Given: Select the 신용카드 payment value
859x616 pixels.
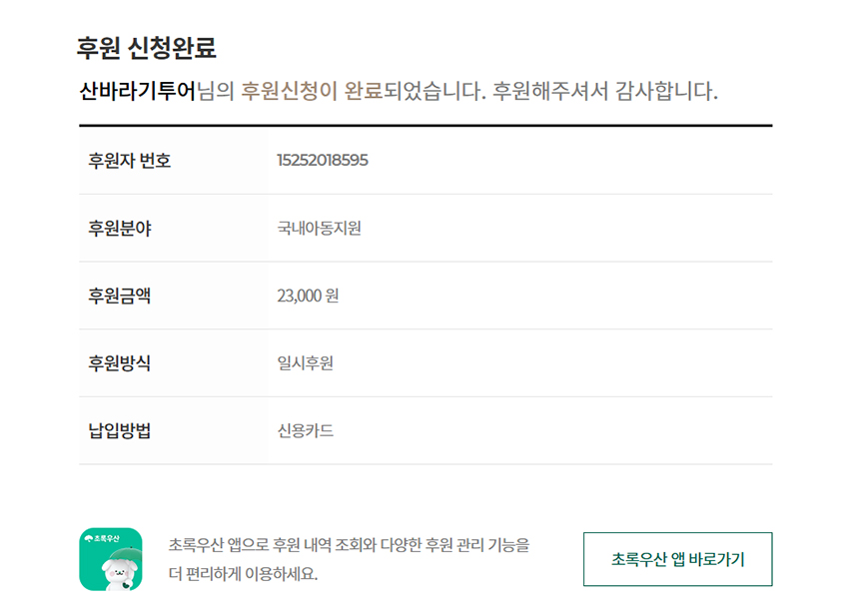Looking at the screenshot, I should pyautogui.click(x=305, y=431).
